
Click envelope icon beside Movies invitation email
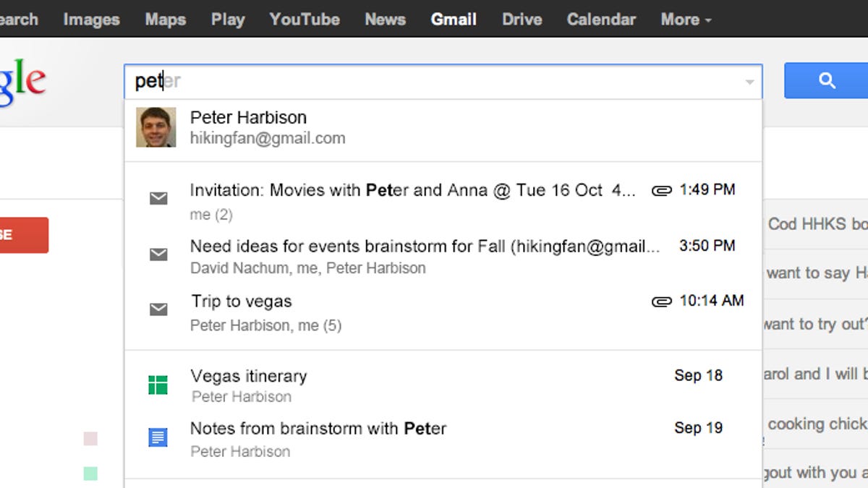(x=158, y=198)
